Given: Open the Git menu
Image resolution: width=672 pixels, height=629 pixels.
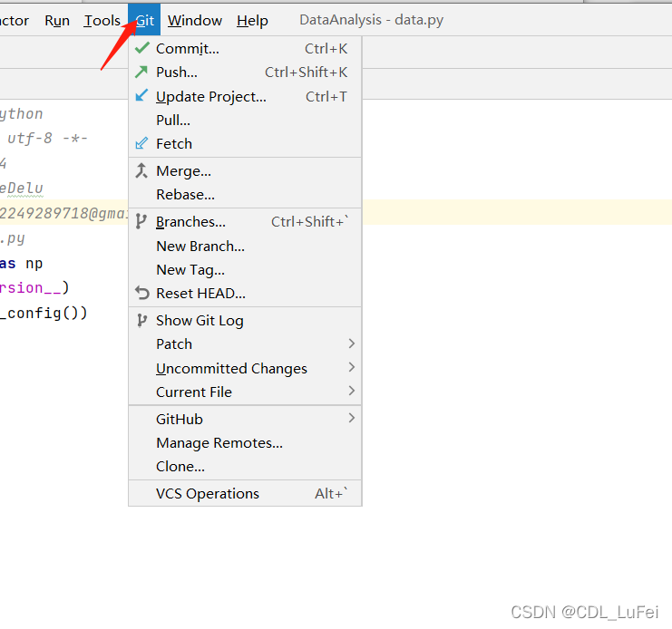Looking at the screenshot, I should click(144, 20).
